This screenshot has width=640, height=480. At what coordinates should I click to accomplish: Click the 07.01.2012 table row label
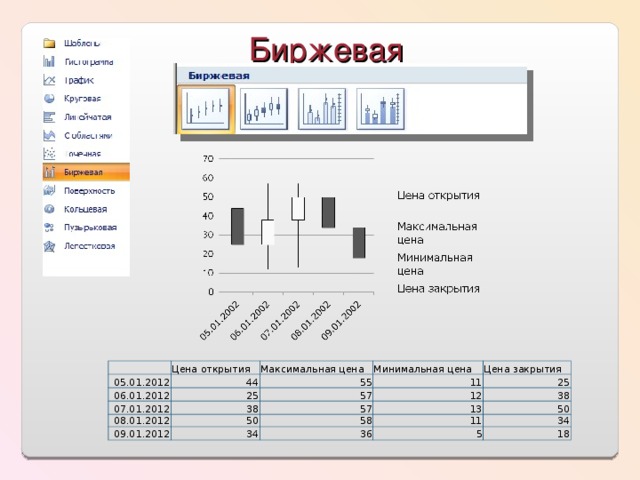tap(141, 409)
